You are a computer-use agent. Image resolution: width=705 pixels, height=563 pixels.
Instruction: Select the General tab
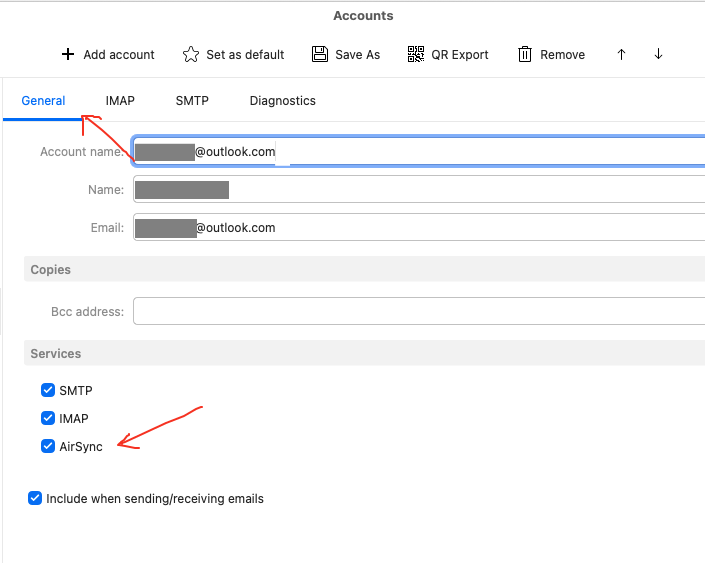click(43, 101)
